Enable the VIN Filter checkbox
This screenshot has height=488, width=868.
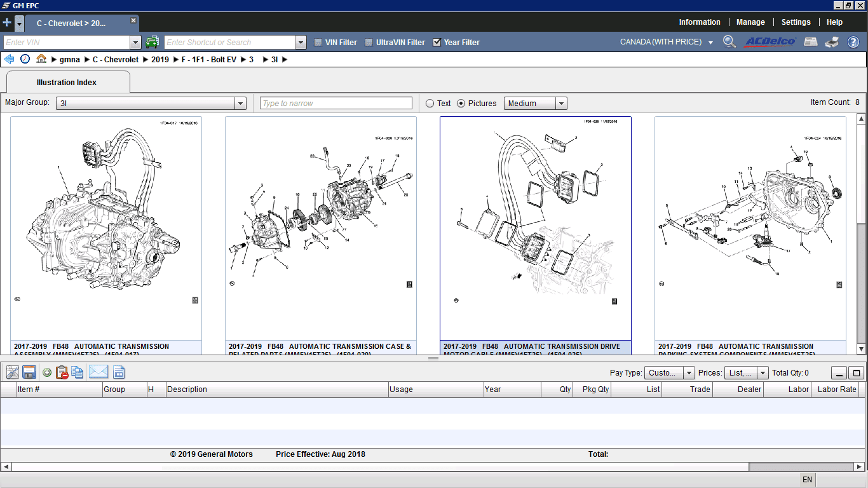(318, 43)
